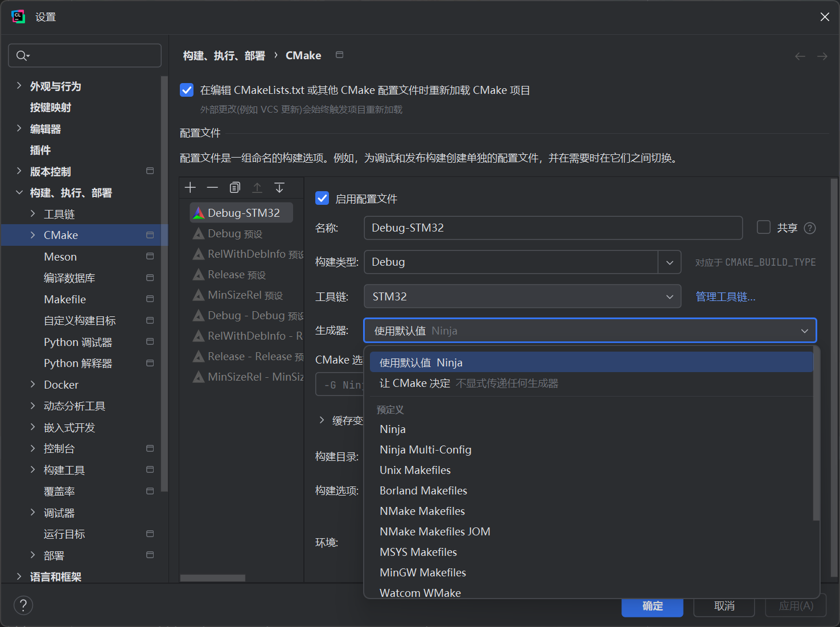Screen dimensions: 840x627
Task: Click the project icon beside Python 调试器
Action: pyautogui.click(x=150, y=341)
